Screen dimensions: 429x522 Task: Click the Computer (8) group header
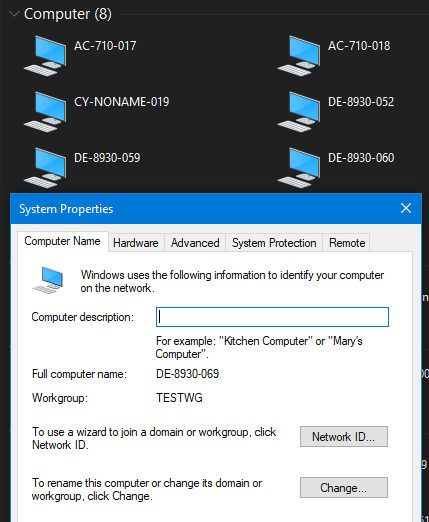click(x=68, y=14)
